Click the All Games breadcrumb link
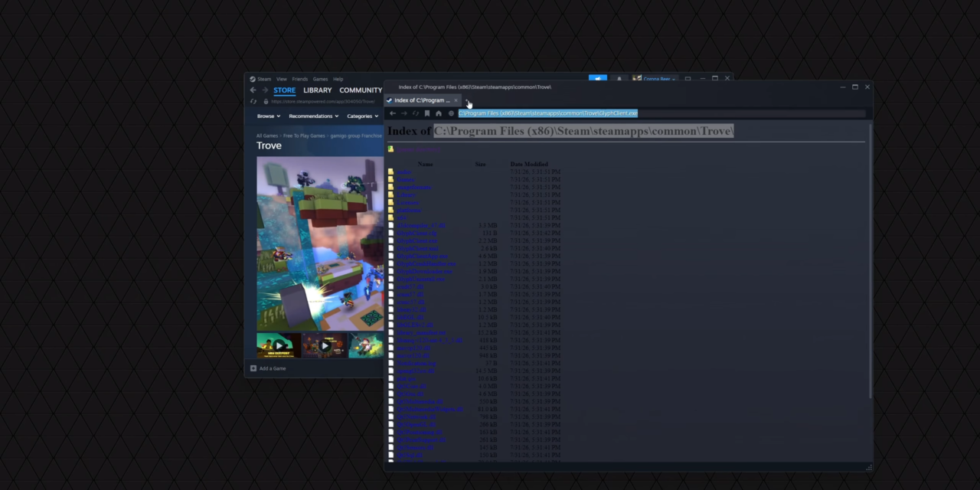The height and width of the screenshot is (490, 980). [267, 136]
